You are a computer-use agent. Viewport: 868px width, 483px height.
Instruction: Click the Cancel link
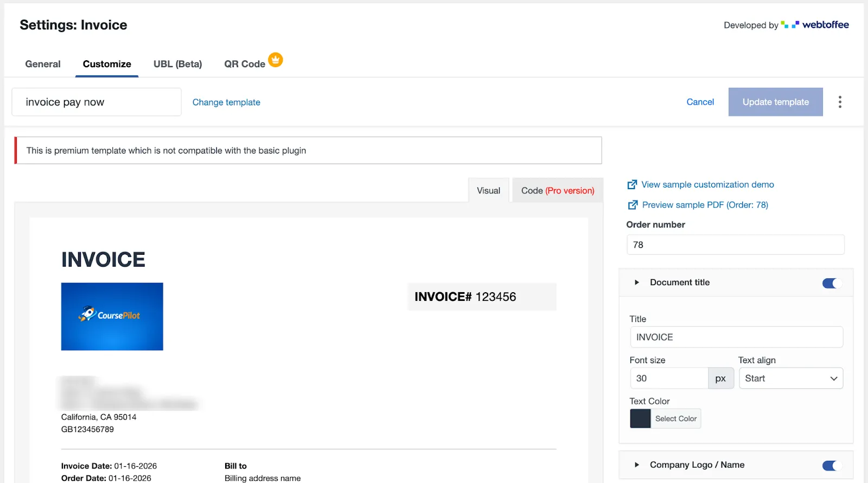[x=700, y=102]
